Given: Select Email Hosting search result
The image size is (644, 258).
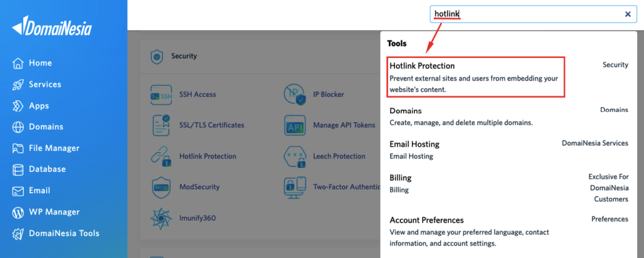Looking at the screenshot, I should (x=508, y=150).
